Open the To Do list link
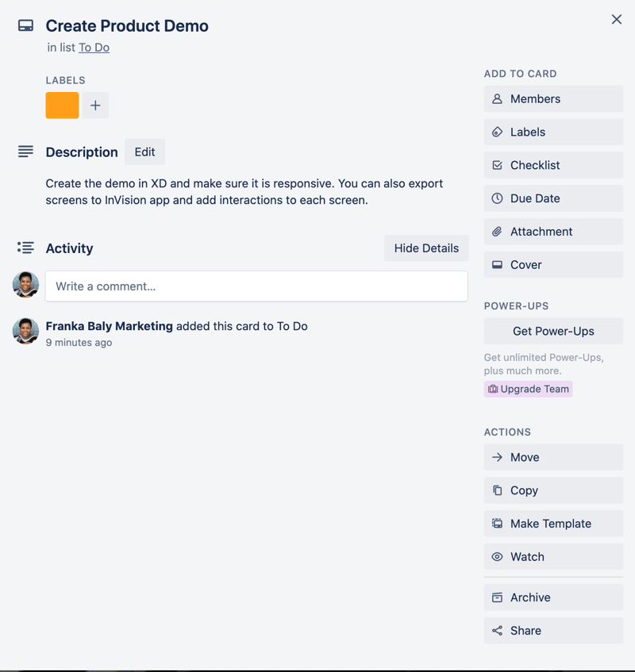This screenshot has height=672, width=635. pos(94,48)
